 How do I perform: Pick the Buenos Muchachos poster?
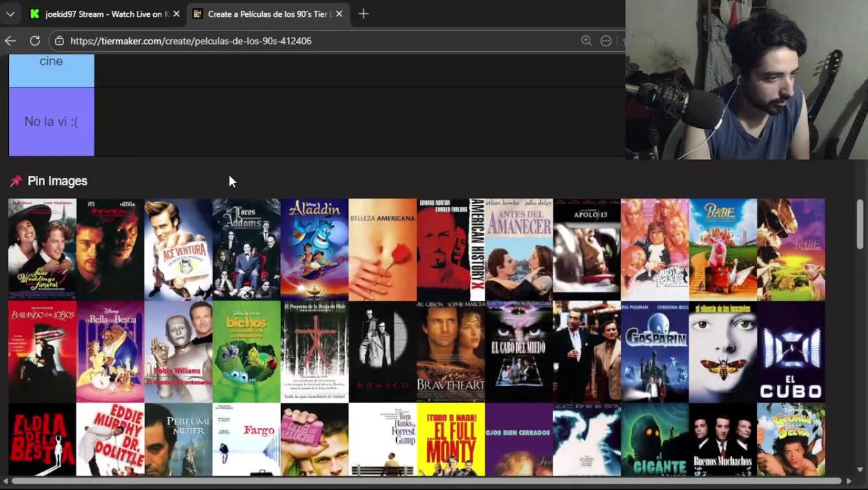723,440
